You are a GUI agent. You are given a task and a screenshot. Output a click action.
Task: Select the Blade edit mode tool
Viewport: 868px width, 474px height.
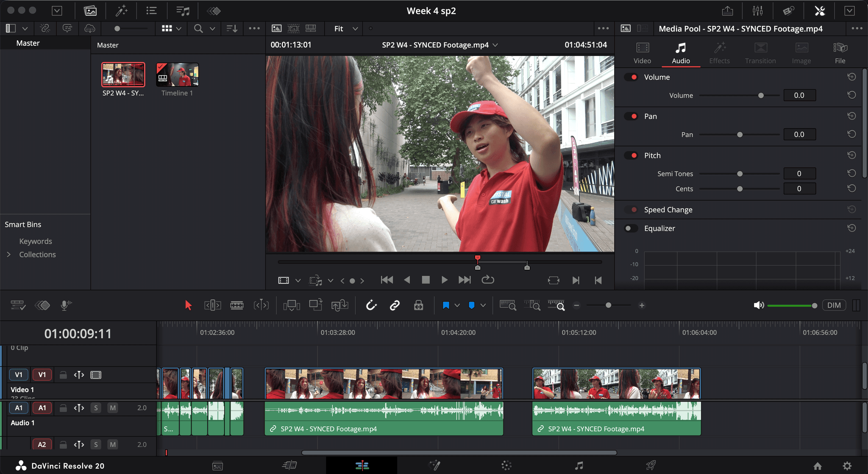[x=236, y=305]
